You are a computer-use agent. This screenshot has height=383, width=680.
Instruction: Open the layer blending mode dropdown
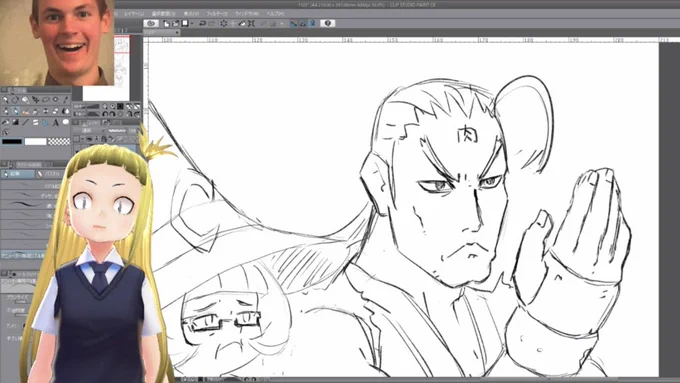tap(92, 130)
